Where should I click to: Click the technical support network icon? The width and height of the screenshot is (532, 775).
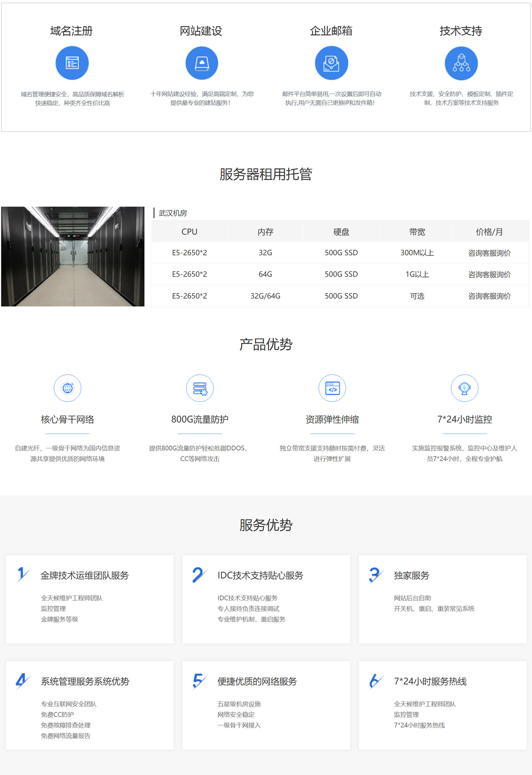[461, 63]
